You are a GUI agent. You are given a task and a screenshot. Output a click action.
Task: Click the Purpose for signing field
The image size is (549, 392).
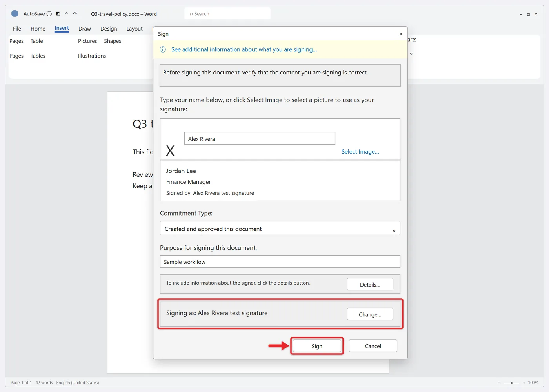tap(280, 261)
